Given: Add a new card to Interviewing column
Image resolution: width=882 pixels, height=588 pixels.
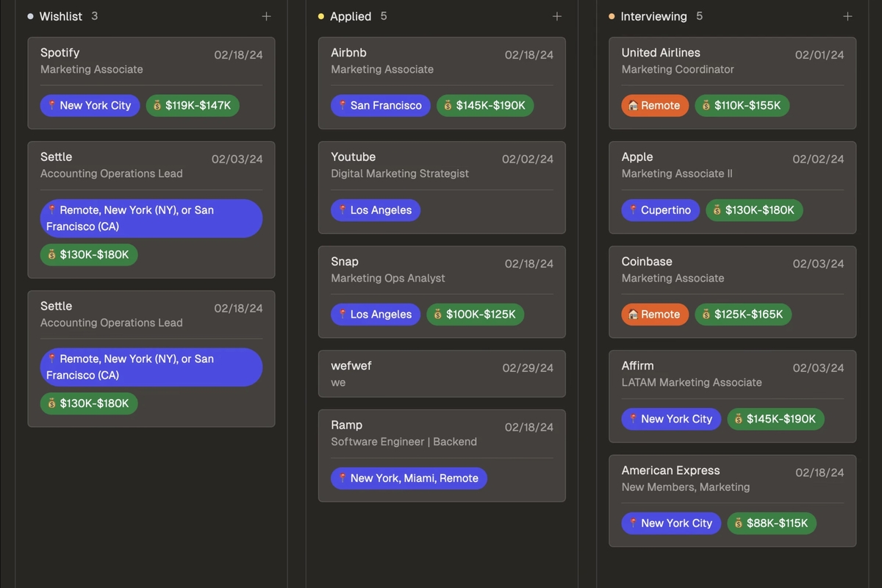Looking at the screenshot, I should point(847,16).
